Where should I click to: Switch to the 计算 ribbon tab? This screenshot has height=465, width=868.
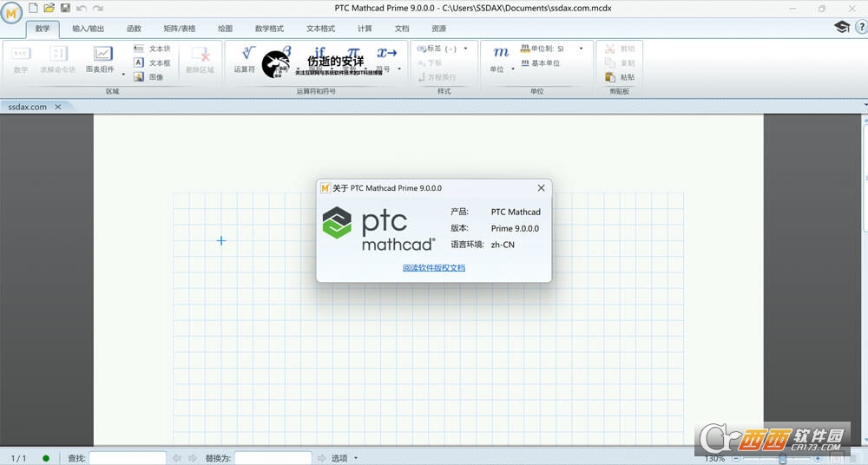coord(365,29)
